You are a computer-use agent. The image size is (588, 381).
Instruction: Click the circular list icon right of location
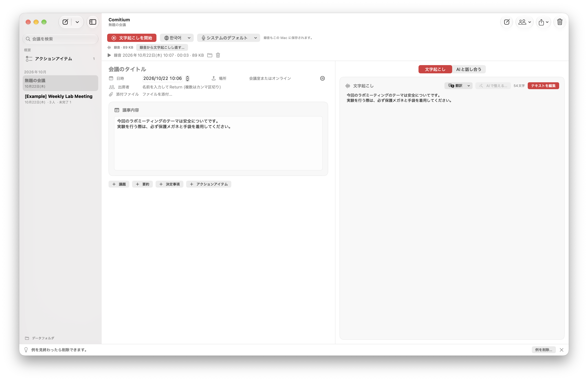[322, 78]
